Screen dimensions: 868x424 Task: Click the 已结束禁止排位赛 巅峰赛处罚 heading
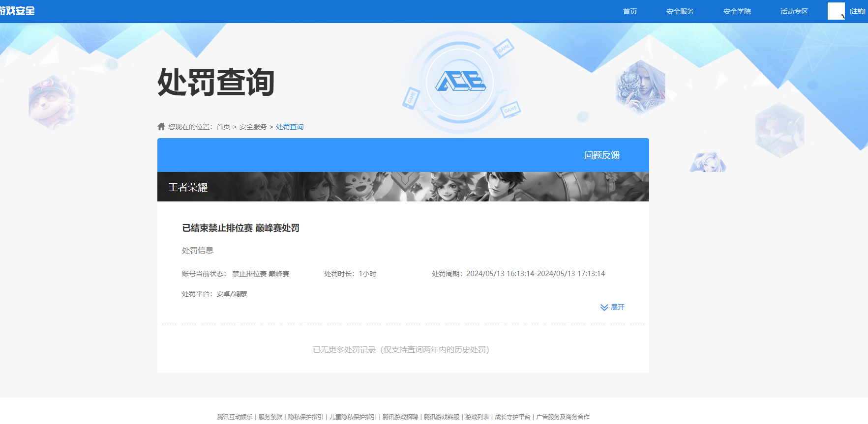pyautogui.click(x=241, y=228)
